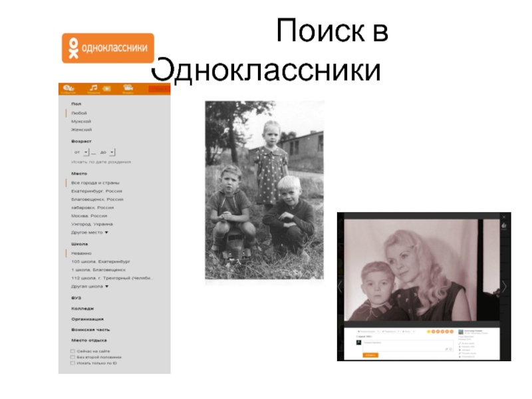532x399 pixels.
Task: Select school filter 'Неважно'
Action: click(x=81, y=253)
